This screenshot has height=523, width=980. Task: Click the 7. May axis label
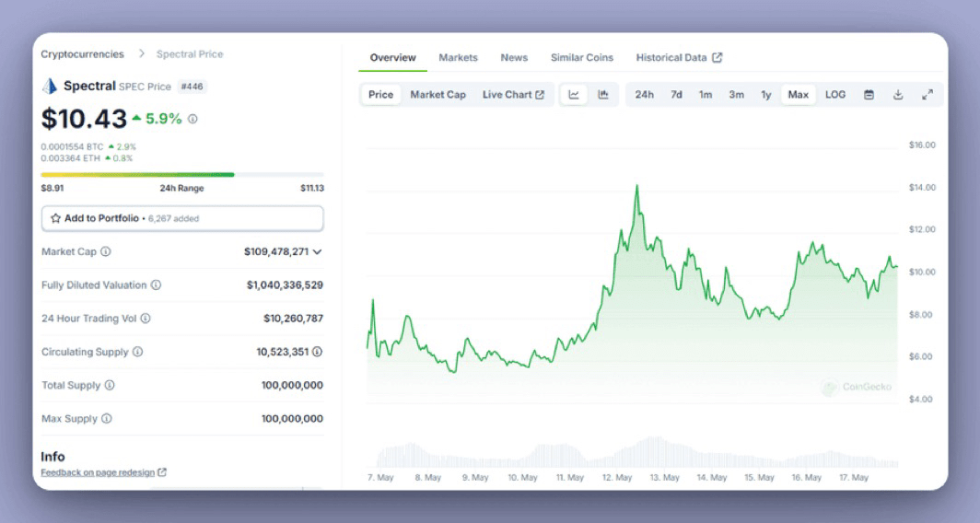(380, 477)
